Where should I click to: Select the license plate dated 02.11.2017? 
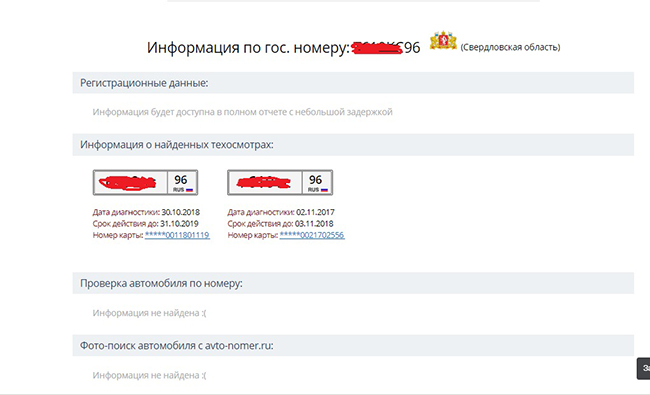[280, 182]
